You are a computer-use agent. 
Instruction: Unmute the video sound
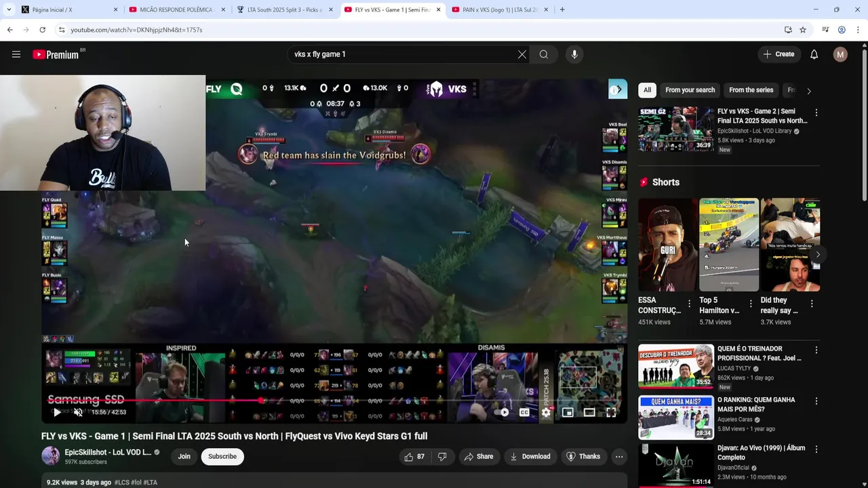click(x=78, y=412)
